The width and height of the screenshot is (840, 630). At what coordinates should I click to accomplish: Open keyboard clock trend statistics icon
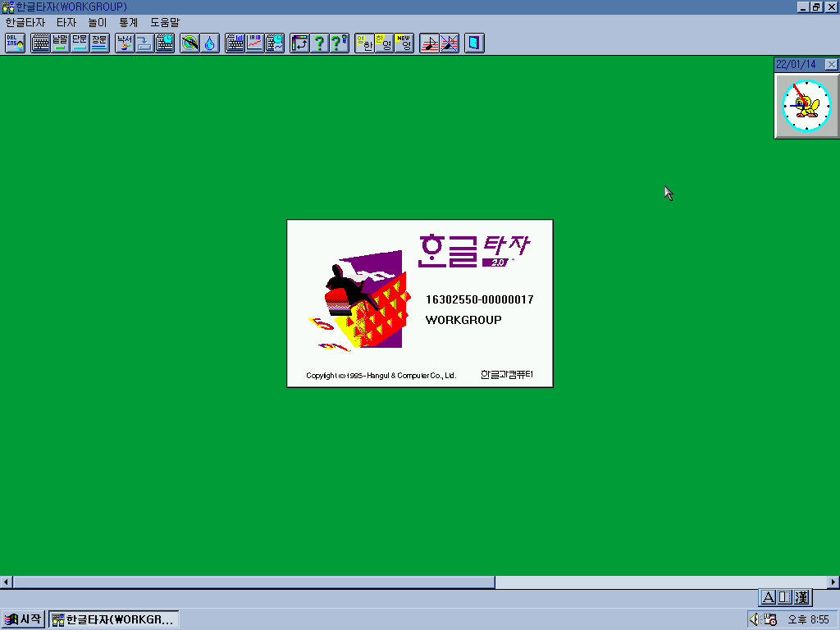point(274,43)
